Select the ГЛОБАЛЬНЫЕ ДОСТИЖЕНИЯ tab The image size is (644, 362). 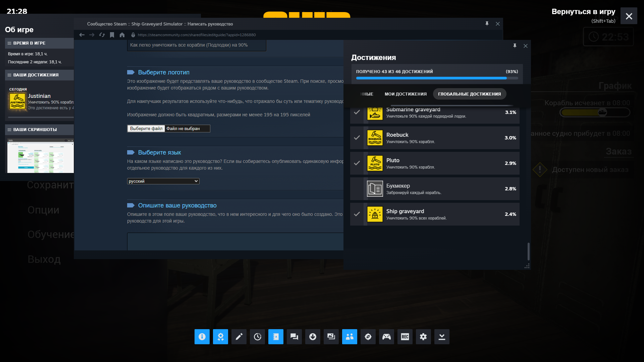tap(469, 94)
